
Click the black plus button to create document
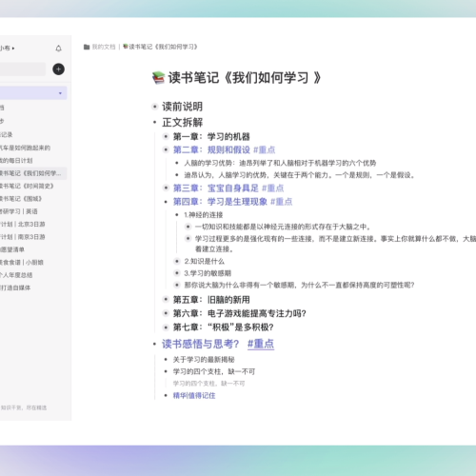point(58,69)
